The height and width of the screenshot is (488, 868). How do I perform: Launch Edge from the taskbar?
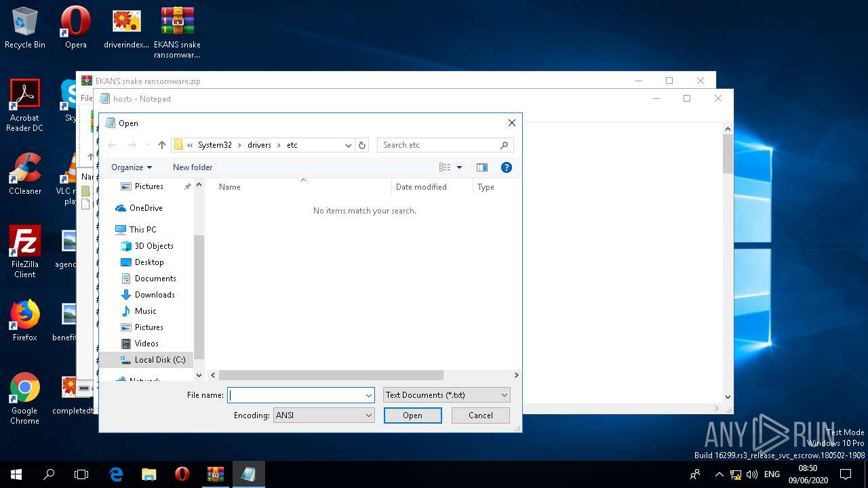coord(116,474)
